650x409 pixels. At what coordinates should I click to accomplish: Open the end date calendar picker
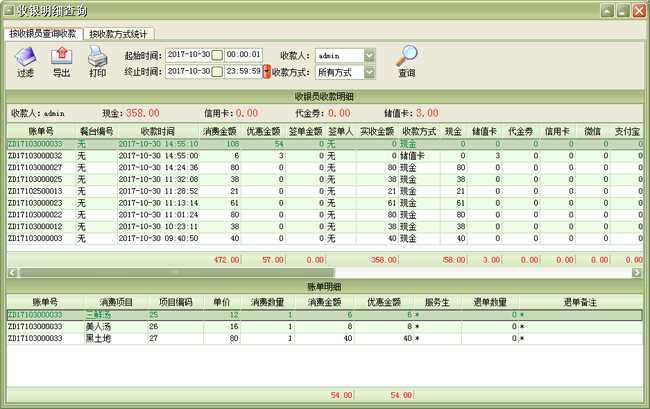coord(217,72)
